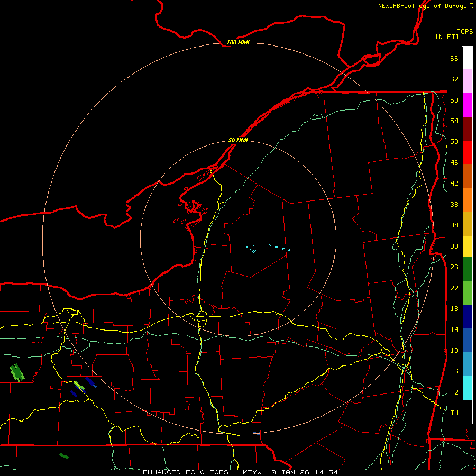Click the legend value "30"
This screenshot has width=476, height=476.
click(x=454, y=246)
